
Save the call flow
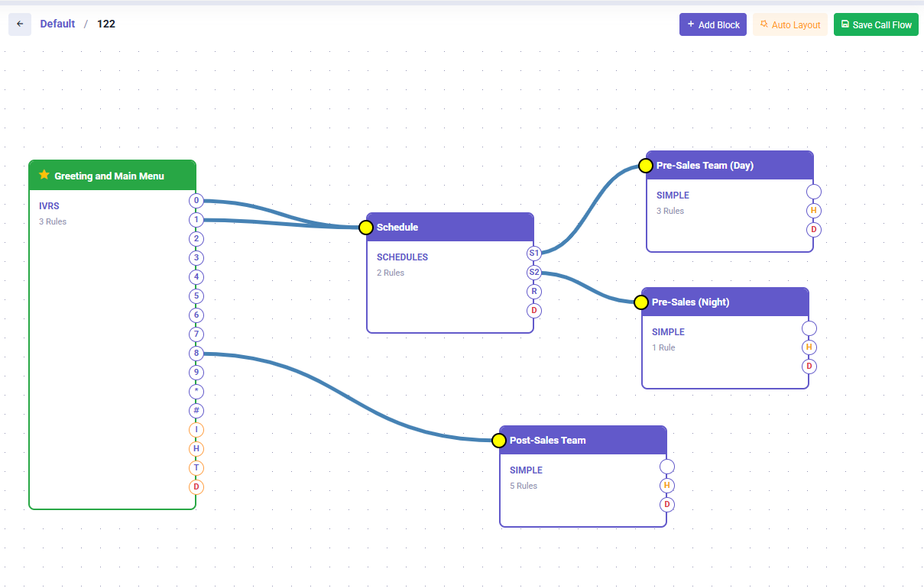(x=876, y=24)
